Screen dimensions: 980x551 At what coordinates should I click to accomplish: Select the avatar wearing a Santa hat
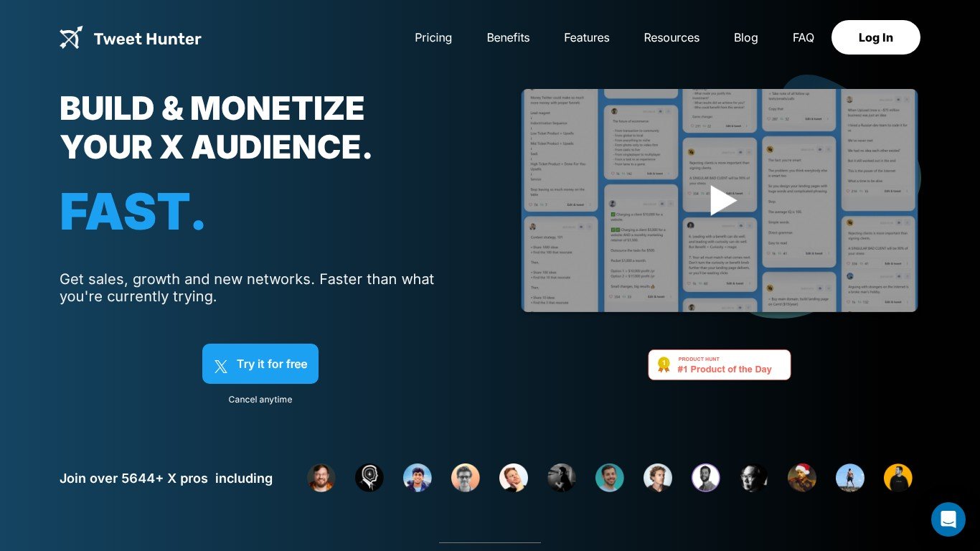(801, 478)
